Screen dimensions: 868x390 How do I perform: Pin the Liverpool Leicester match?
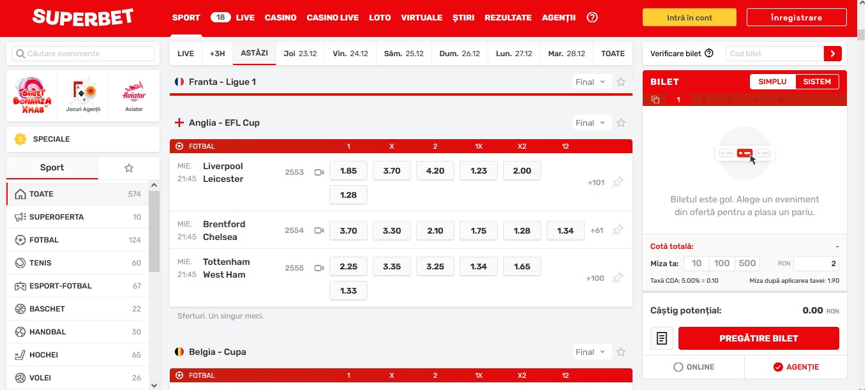click(x=617, y=183)
